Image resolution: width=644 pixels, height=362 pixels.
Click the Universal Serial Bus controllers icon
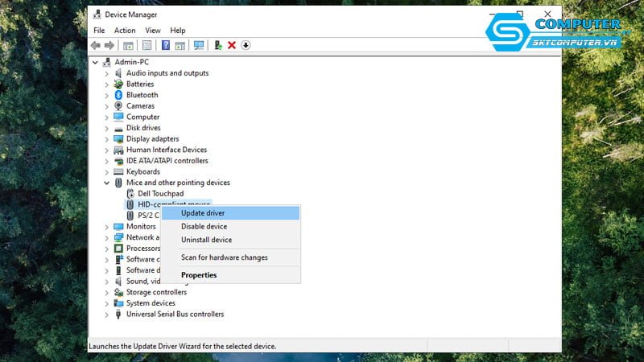(x=118, y=314)
